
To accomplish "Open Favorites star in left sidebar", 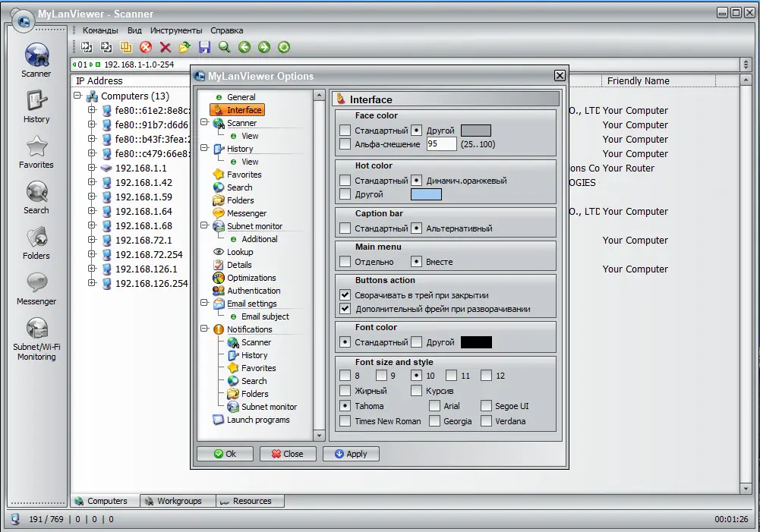I will click(36, 152).
